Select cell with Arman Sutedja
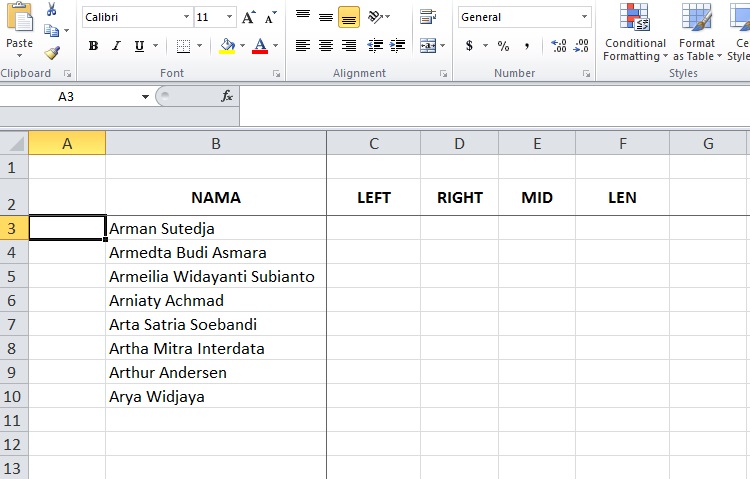Screen dimensions: 750x479 pyautogui.click(x=216, y=228)
